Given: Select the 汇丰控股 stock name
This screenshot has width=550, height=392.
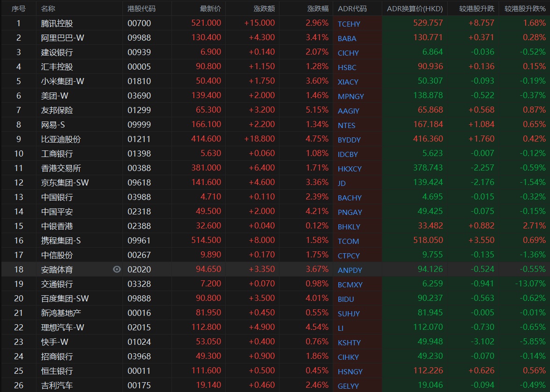Looking at the screenshot, I should pos(57,67).
